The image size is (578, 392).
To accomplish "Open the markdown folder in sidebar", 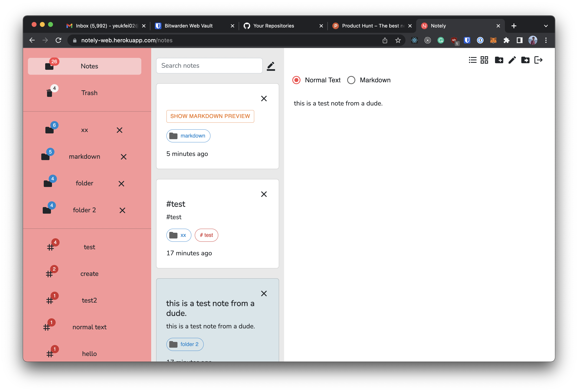I will click(85, 157).
